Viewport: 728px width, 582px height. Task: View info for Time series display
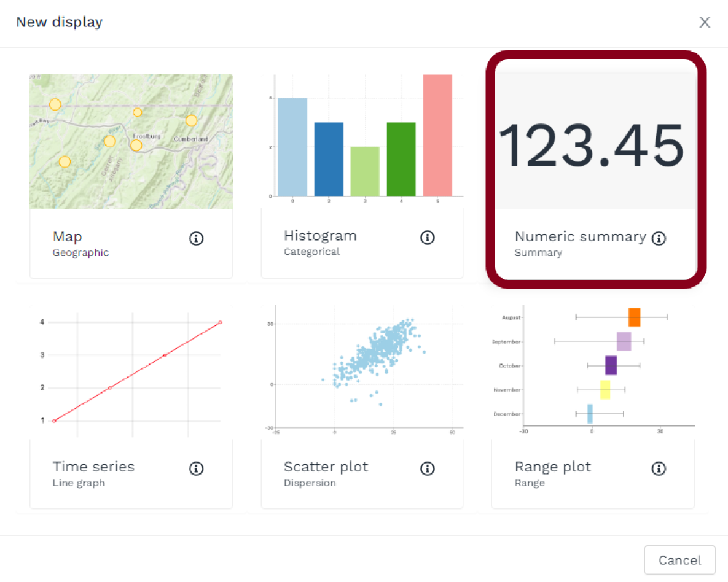coord(196,469)
